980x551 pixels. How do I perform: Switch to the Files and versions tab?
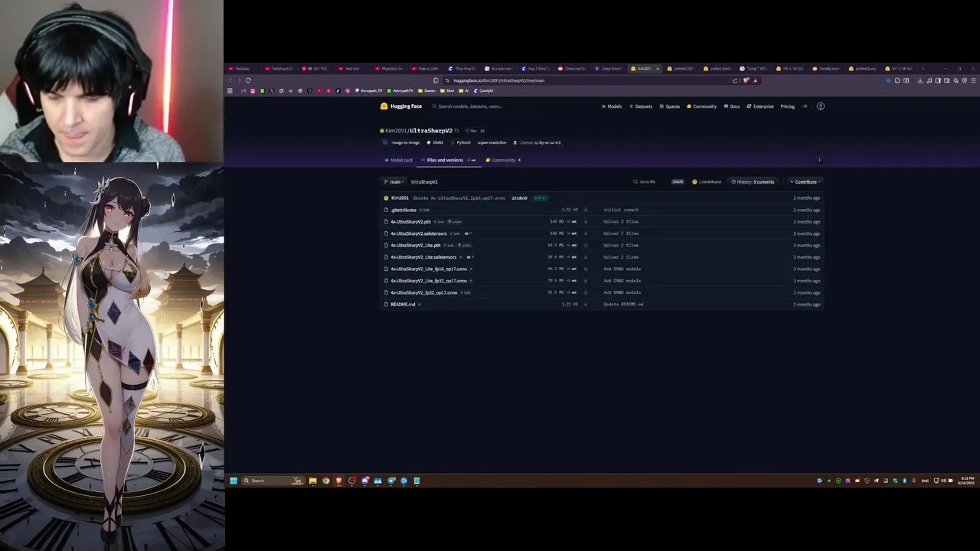pyautogui.click(x=448, y=160)
